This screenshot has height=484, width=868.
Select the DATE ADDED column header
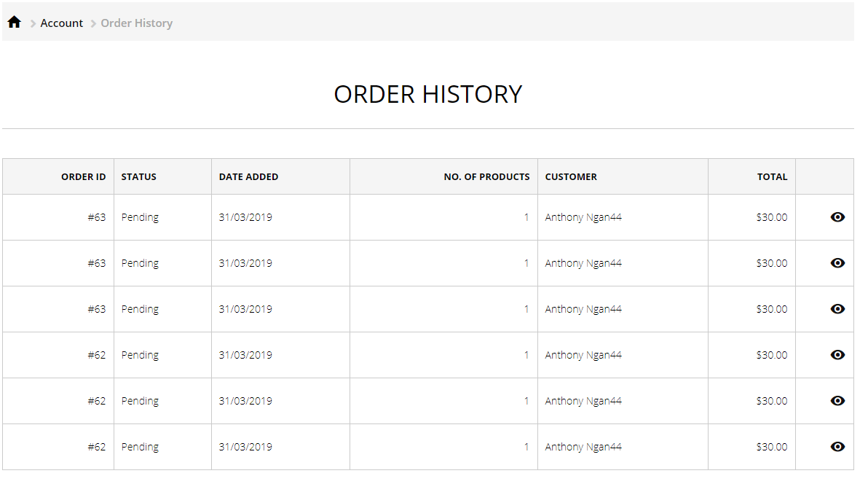click(248, 177)
